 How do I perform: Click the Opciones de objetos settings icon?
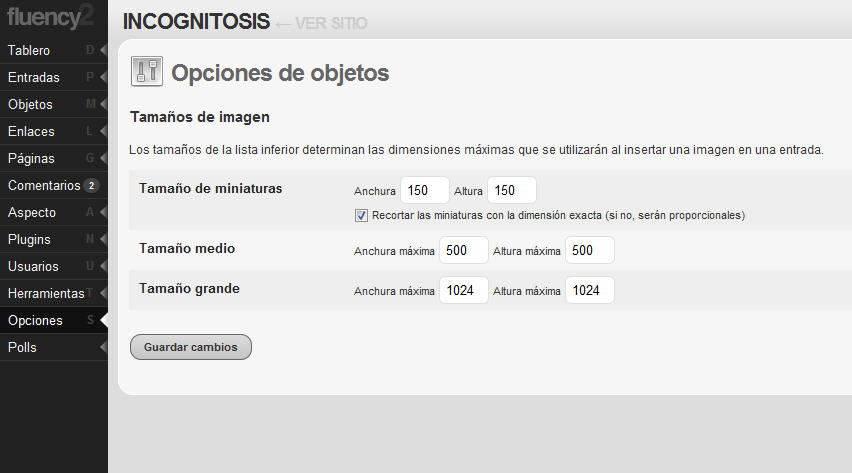tap(147, 71)
